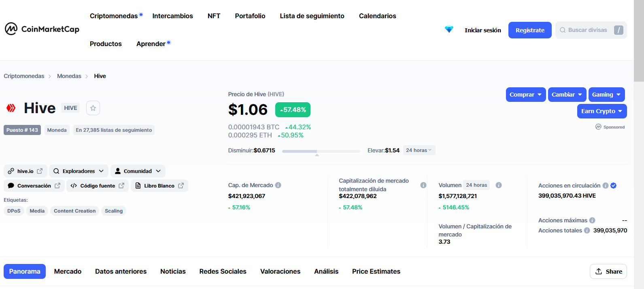Open the Comprar dropdown
This screenshot has width=644, height=289.
[526, 95]
